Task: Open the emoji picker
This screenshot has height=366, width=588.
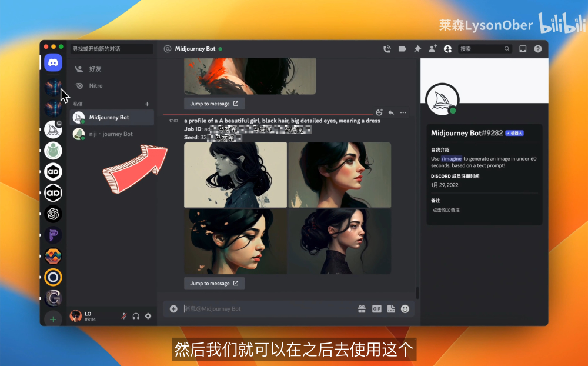Action: point(405,308)
